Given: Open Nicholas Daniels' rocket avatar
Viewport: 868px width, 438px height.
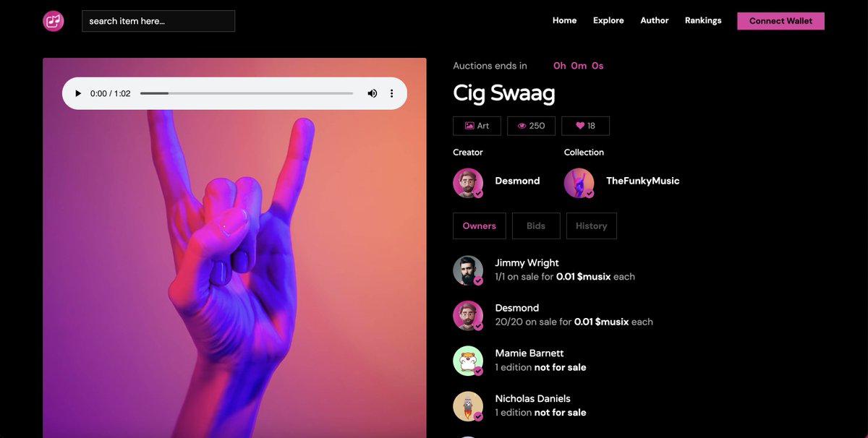Looking at the screenshot, I should coord(468,406).
